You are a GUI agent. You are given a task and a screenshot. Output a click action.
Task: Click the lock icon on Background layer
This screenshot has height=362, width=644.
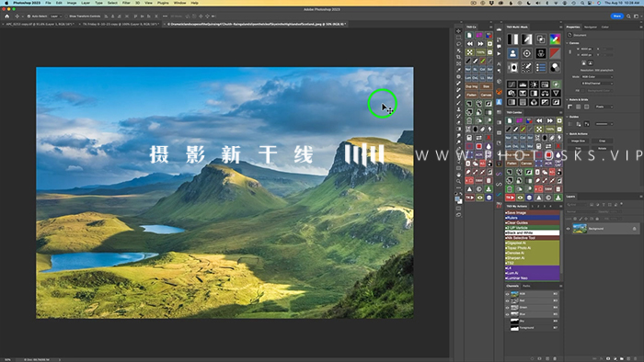point(634,229)
